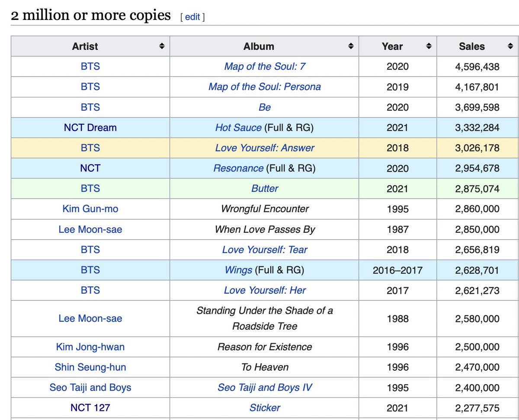
Task: Open Seo Taiji and Boys IV album link
Action: tap(265, 388)
